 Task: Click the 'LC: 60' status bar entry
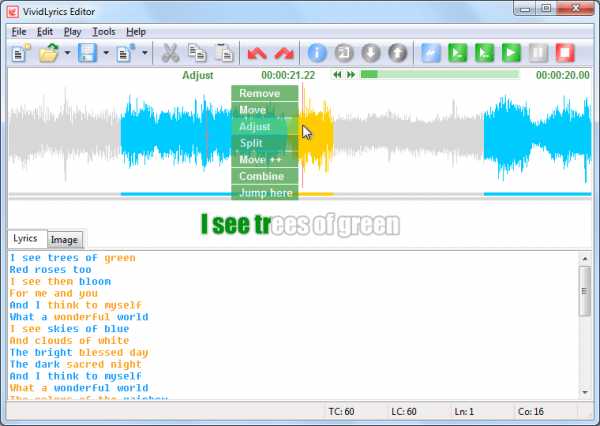[404, 412]
